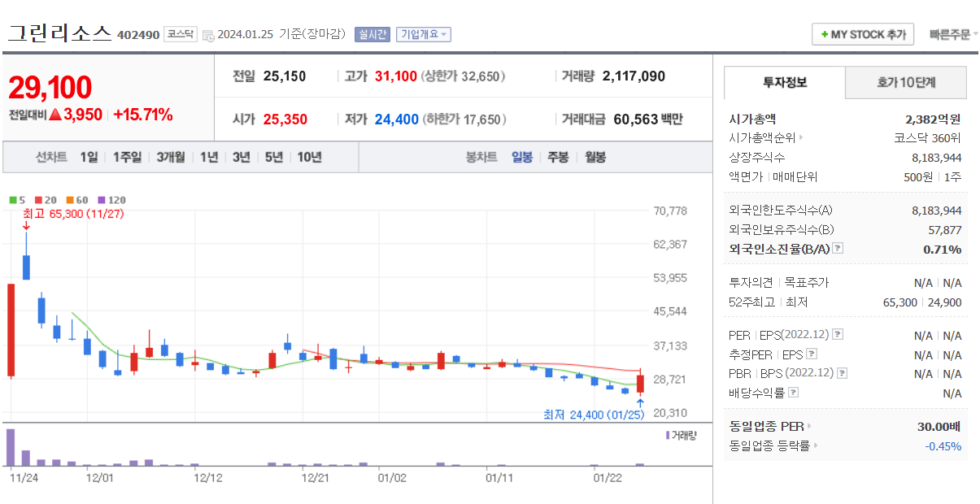
Task: Click the 코스닥 market badge
Action: click(x=180, y=34)
